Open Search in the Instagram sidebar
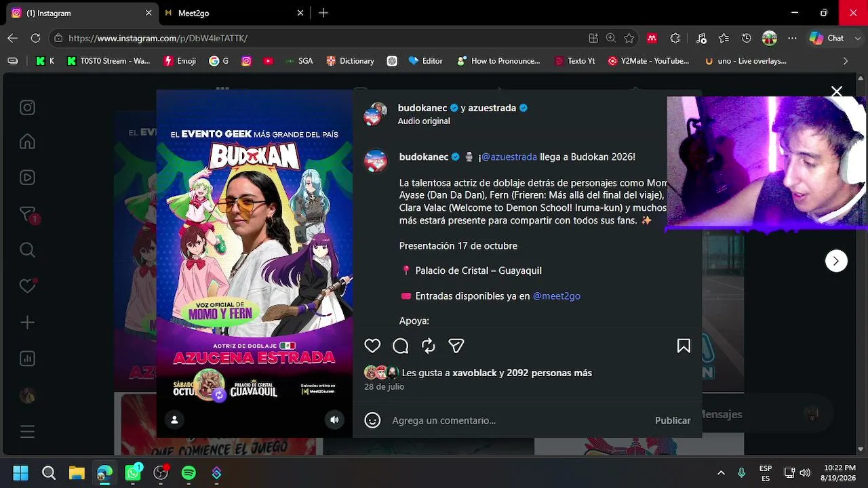 (27, 249)
